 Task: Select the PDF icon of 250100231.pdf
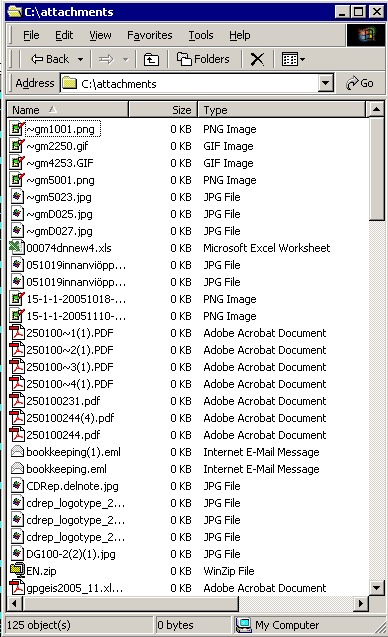pyautogui.click(x=17, y=401)
